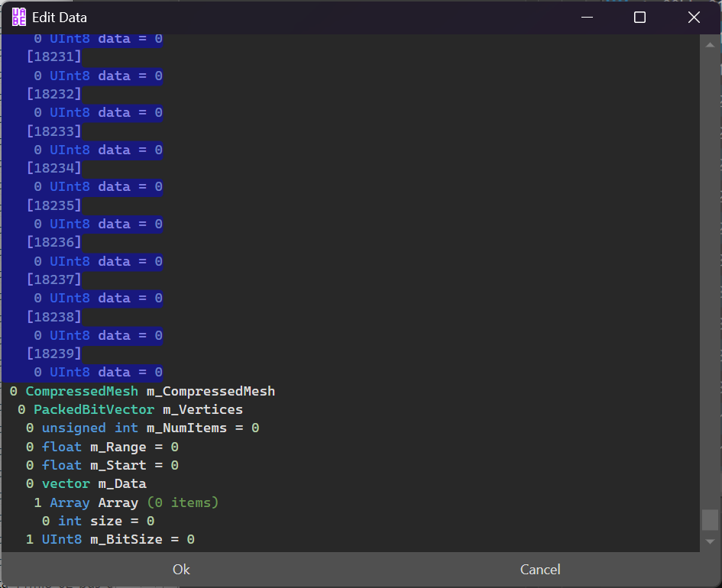Select the CompressedMesh m_CompressedMesh line
Screen dimensions: 722x588
pyautogui.click(x=142, y=391)
